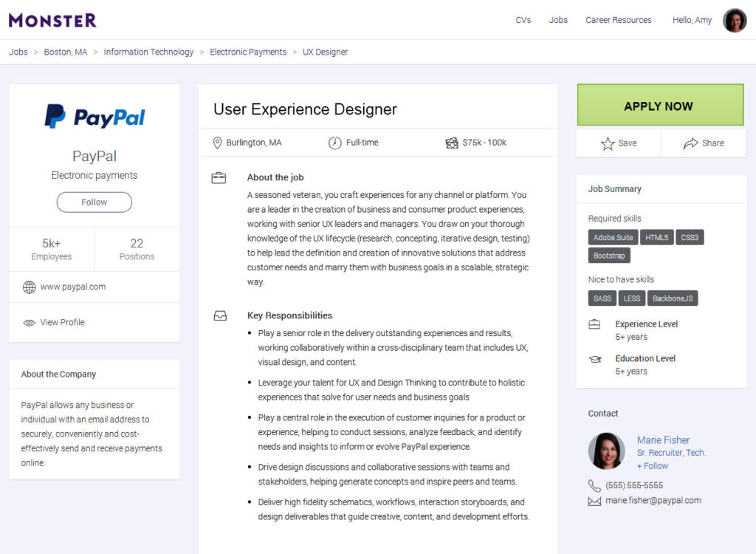Viewport: 756px width, 554px height.
Task: Navigate to Boston, MA breadcrumb
Action: pyautogui.click(x=66, y=52)
